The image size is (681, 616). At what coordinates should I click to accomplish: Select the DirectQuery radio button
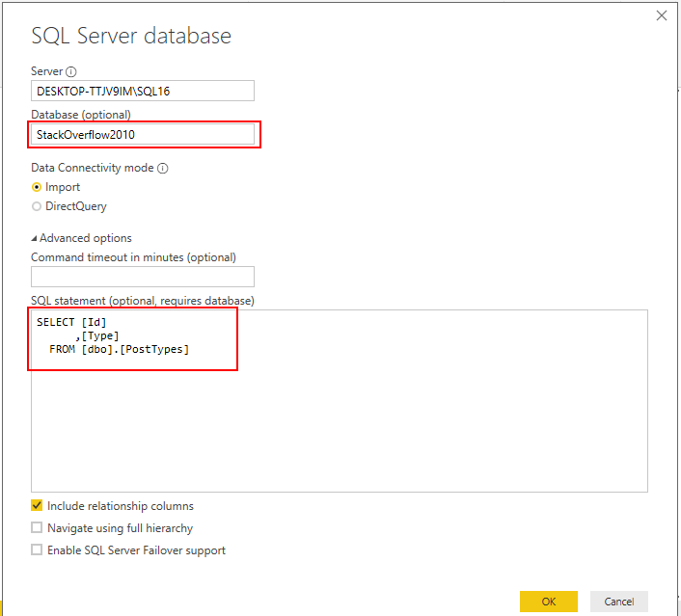tap(37, 206)
